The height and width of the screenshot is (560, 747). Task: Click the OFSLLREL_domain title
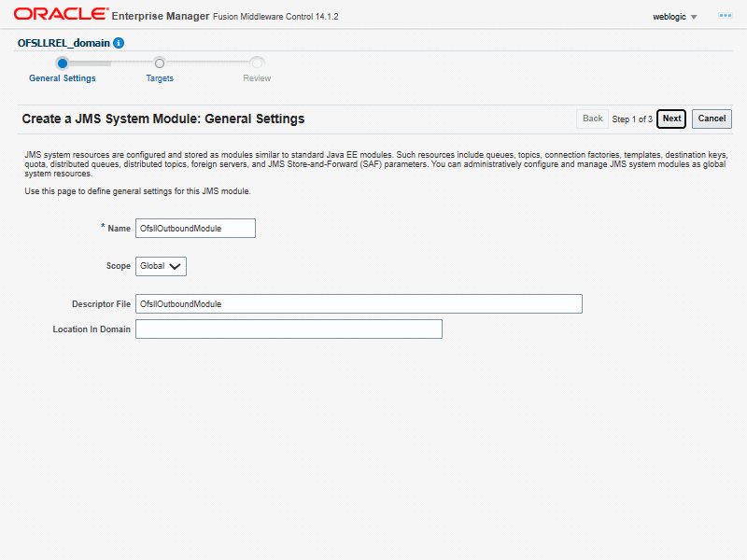point(63,43)
